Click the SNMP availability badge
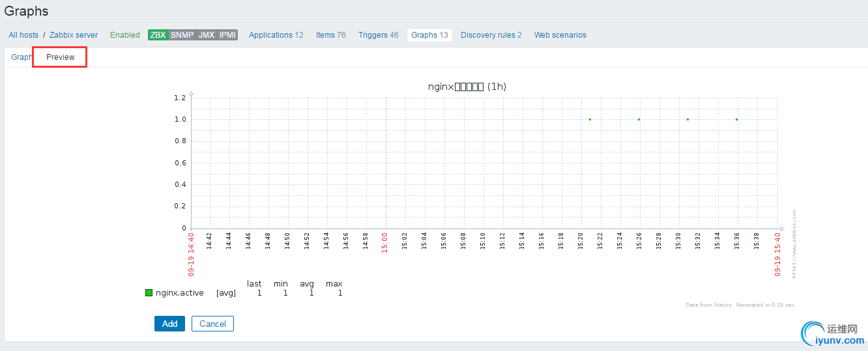The height and width of the screenshot is (351, 868). click(x=182, y=35)
